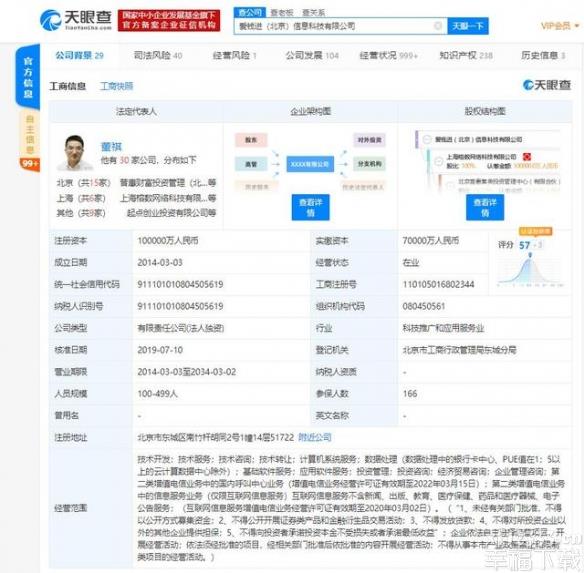Click the score distribution chart marker
This screenshot has width=584, height=573.
530,255
